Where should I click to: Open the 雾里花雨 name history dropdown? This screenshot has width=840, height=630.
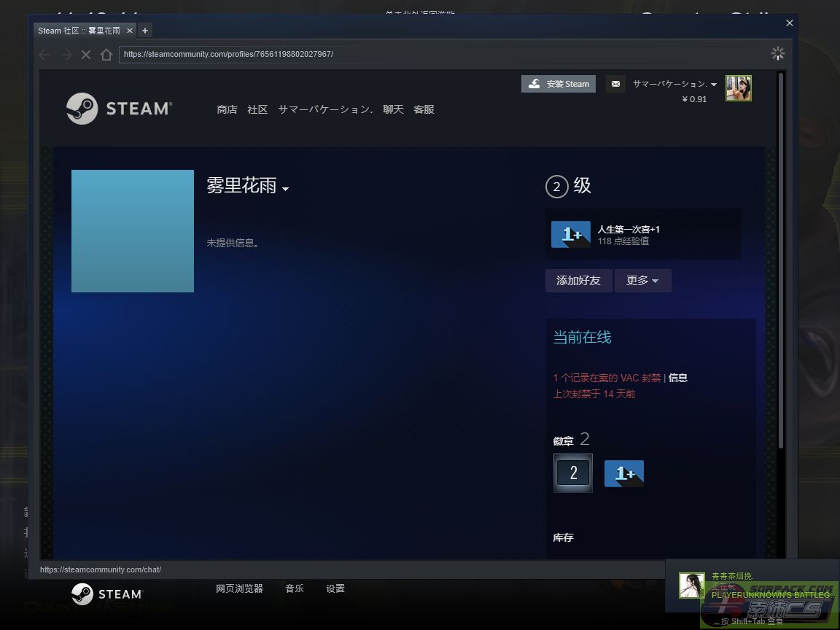[285, 189]
